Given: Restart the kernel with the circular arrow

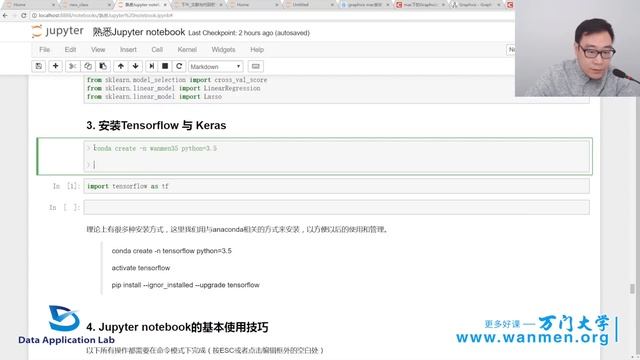Looking at the screenshot, I should point(179,66).
